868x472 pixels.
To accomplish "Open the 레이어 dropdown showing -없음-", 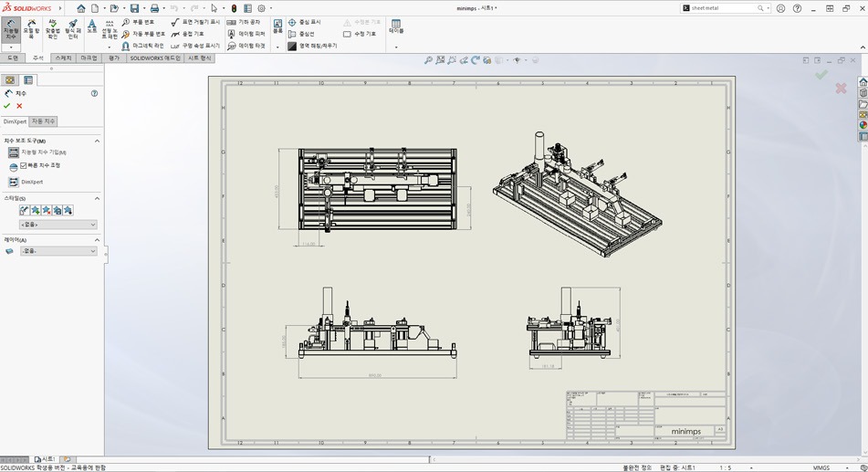I will pyautogui.click(x=59, y=251).
